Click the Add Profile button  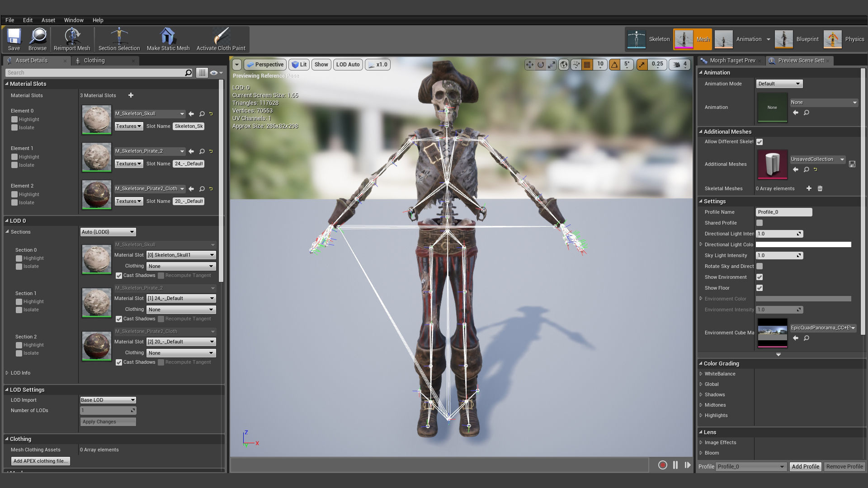805,467
